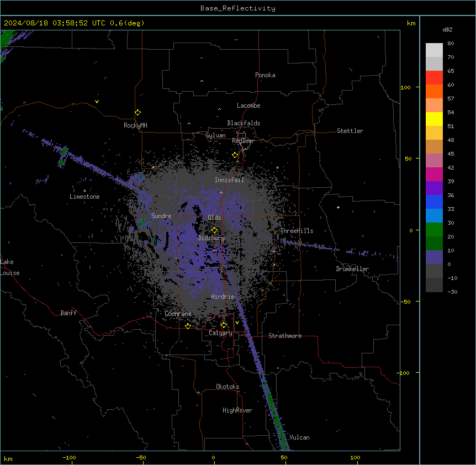Click the Vulcan town label
This screenshot has width=476, height=465.
click(x=299, y=437)
